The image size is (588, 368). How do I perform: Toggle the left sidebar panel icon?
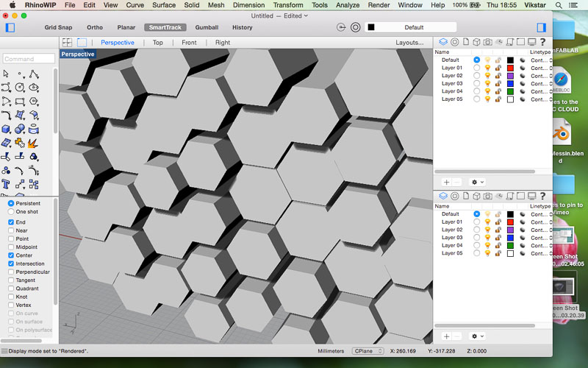tap(10, 27)
